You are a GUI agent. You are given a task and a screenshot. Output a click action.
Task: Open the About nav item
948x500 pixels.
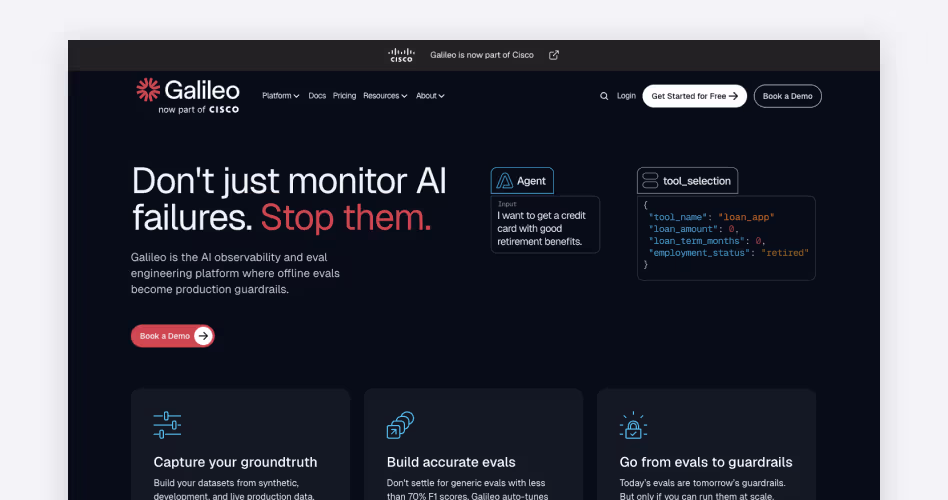pos(430,96)
